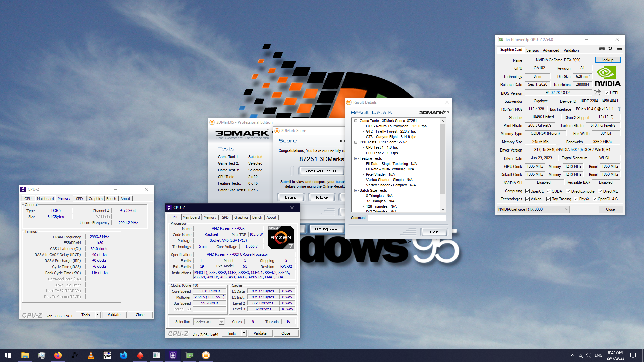Select the 'GT2 - Firefly Forest' result row
Viewport: 644px width, 362px height.
click(391, 131)
